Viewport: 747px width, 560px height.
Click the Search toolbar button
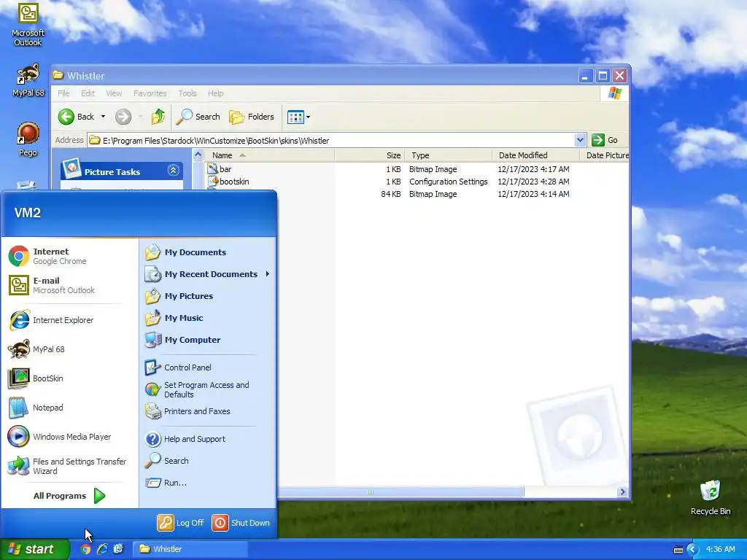tap(198, 117)
